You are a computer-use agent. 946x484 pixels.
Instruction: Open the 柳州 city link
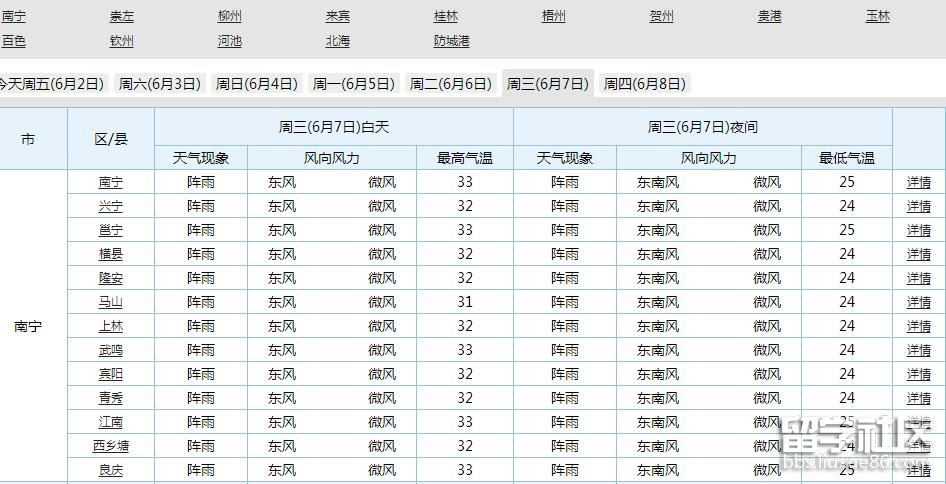point(229,17)
